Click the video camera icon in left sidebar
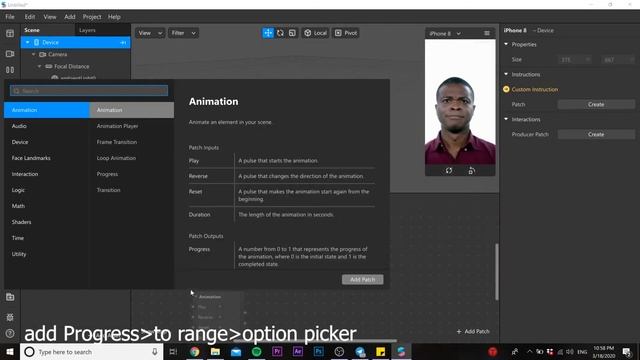The image size is (640, 360). (x=10, y=54)
